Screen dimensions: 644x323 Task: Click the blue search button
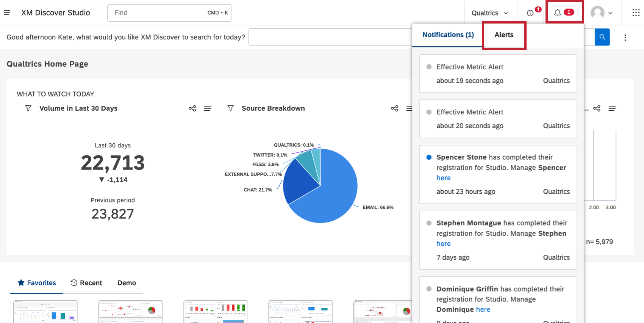[x=602, y=37]
